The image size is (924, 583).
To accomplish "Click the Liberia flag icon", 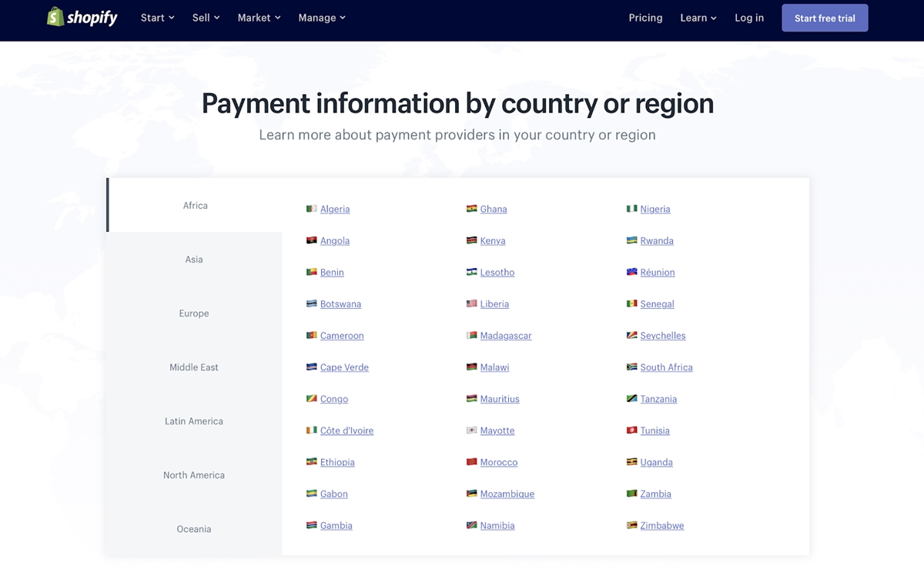I will tap(471, 303).
